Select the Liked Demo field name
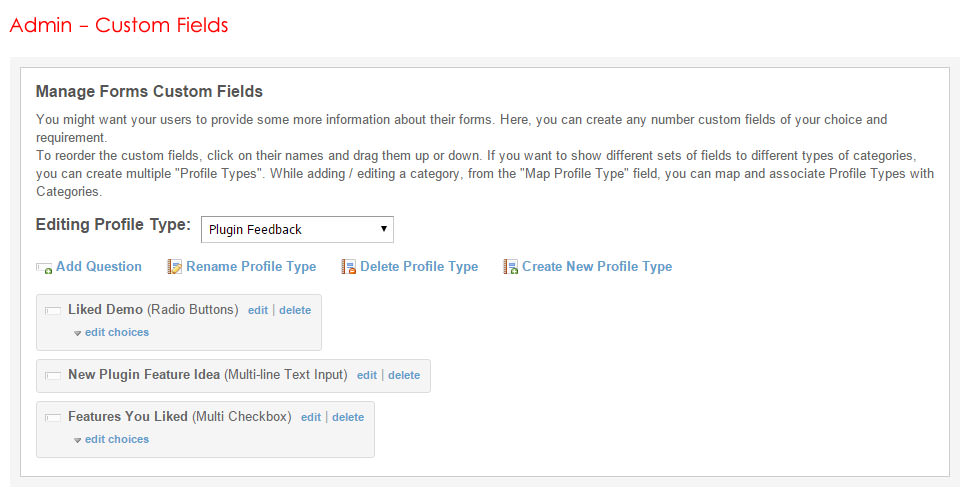Image resolution: width=975 pixels, height=499 pixels. [105, 310]
